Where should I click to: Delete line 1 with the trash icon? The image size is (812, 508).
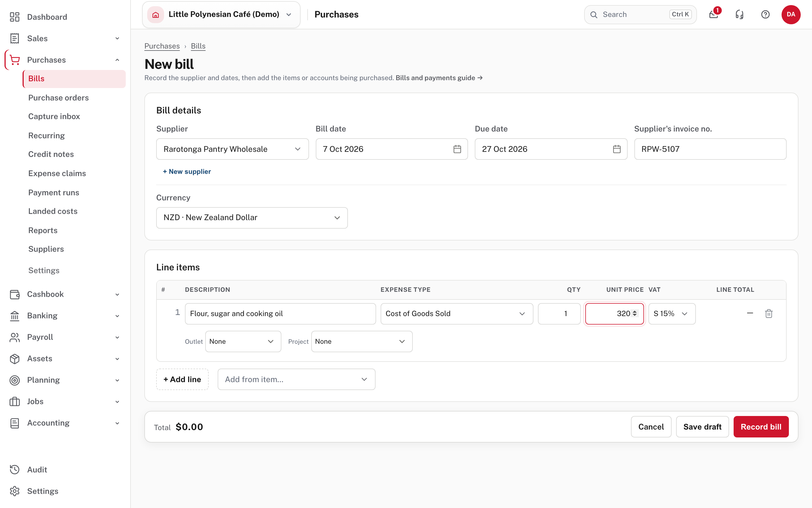click(769, 314)
